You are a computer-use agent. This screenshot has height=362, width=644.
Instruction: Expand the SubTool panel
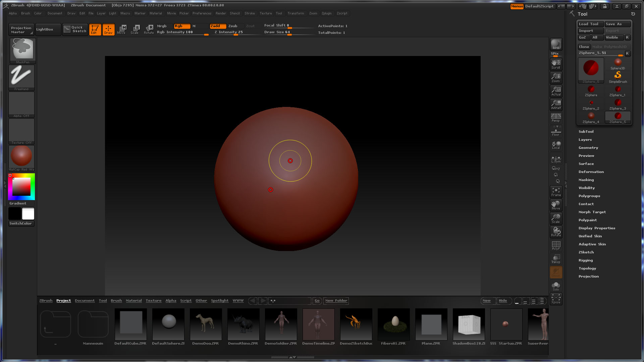coord(586,131)
